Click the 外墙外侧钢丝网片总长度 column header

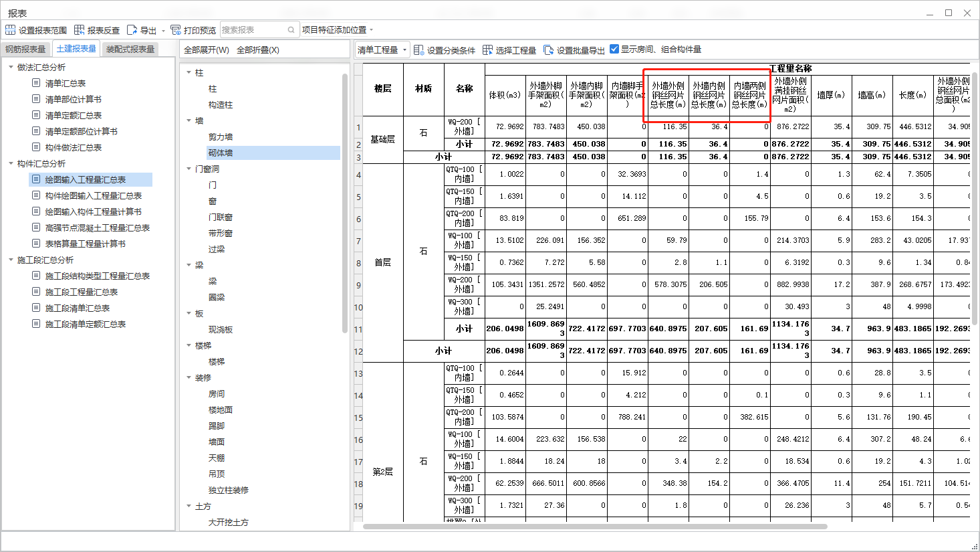coord(668,95)
